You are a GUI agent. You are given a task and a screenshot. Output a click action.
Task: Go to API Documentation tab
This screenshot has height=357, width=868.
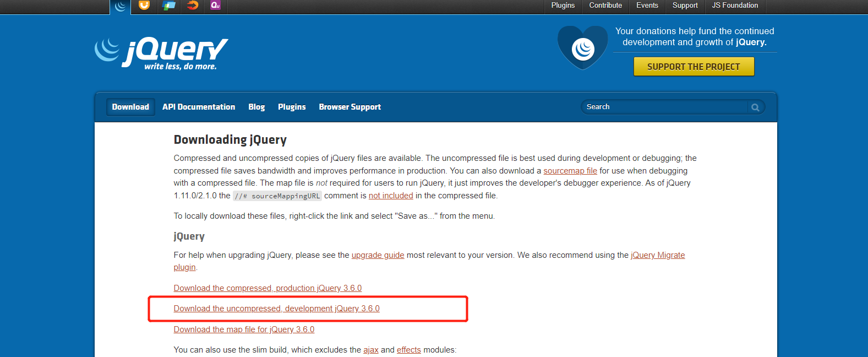199,107
